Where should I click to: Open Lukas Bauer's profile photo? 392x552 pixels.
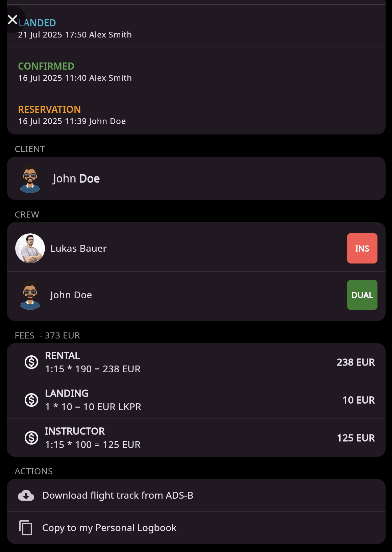tap(30, 248)
